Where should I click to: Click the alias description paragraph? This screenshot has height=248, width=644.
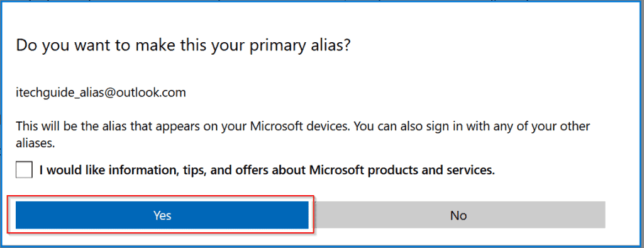(303, 135)
